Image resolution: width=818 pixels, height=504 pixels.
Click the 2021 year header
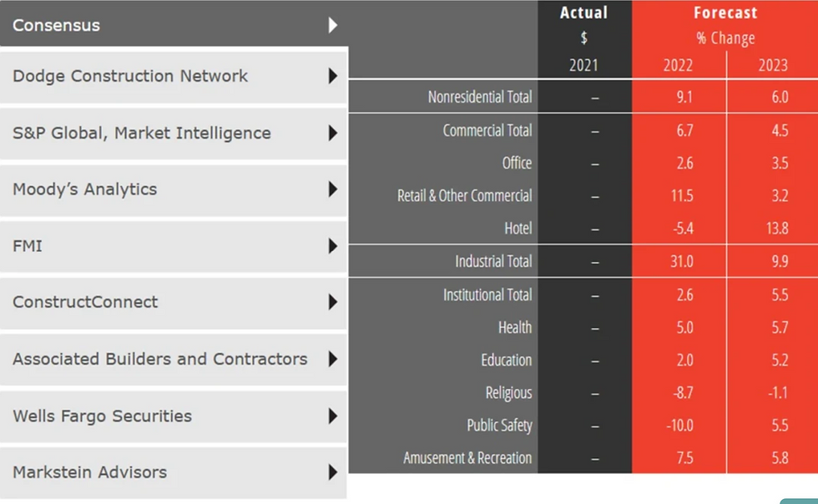pos(583,65)
